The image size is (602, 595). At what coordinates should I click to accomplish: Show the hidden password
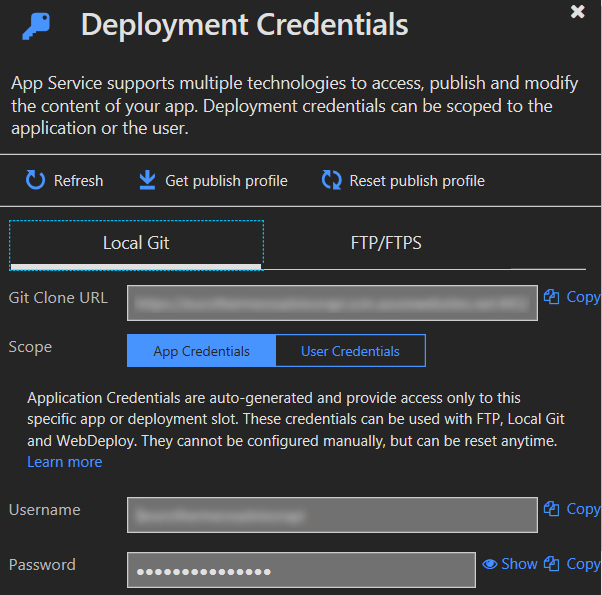509,564
